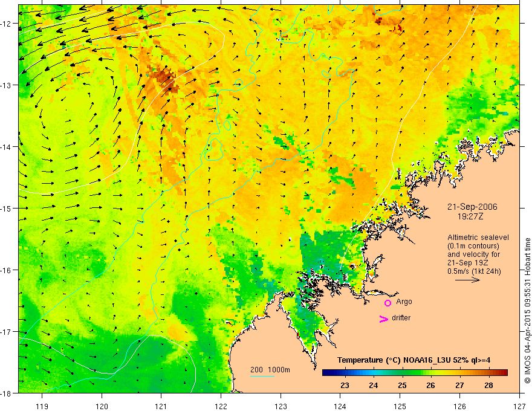Pick the green 25°C colorbar region
Screen dimensions: 532x411
(403, 373)
